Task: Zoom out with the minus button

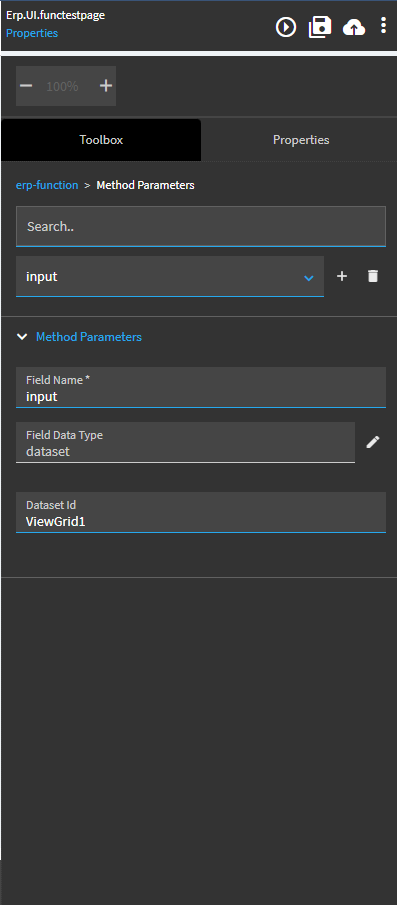Action: pos(26,86)
